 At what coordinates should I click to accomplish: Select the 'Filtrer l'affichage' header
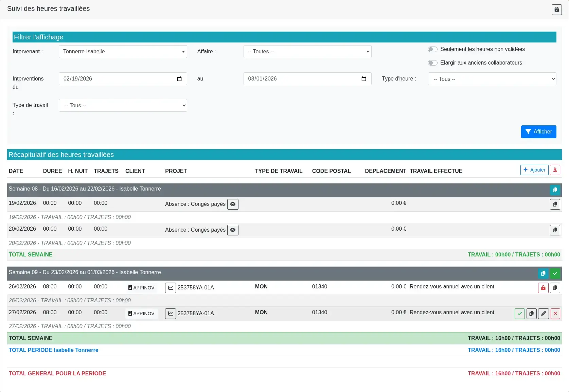38,37
